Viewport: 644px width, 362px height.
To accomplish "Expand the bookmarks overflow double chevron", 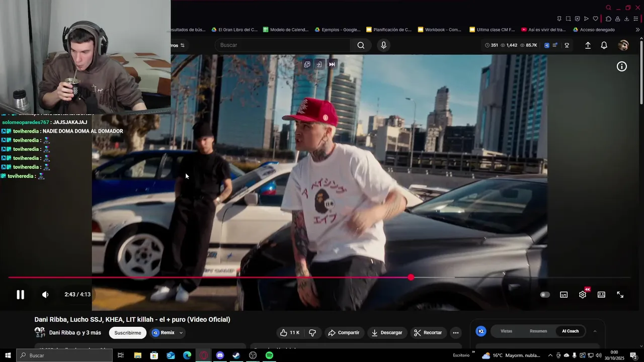I will 637,30.
